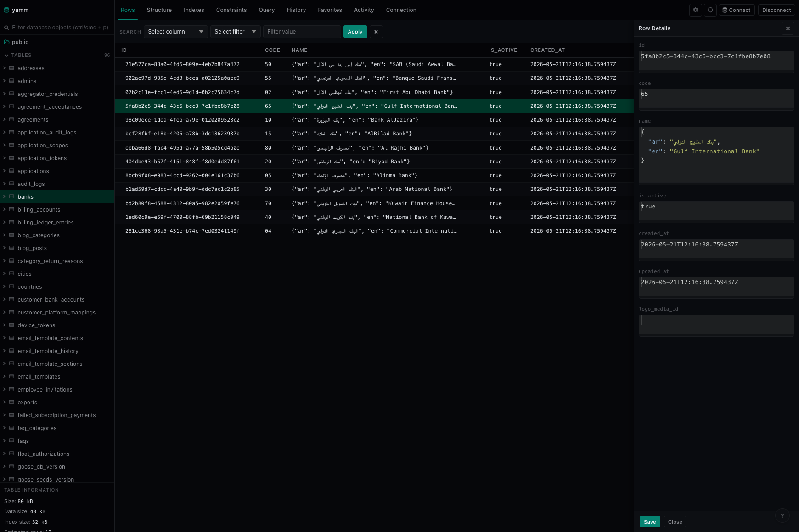Open the Select column dropdown

point(175,32)
